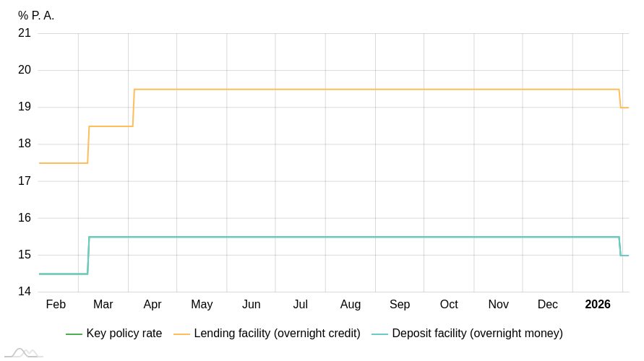Click the % P. A. axis title
The height and width of the screenshot is (361, 644).
[36, 16]
